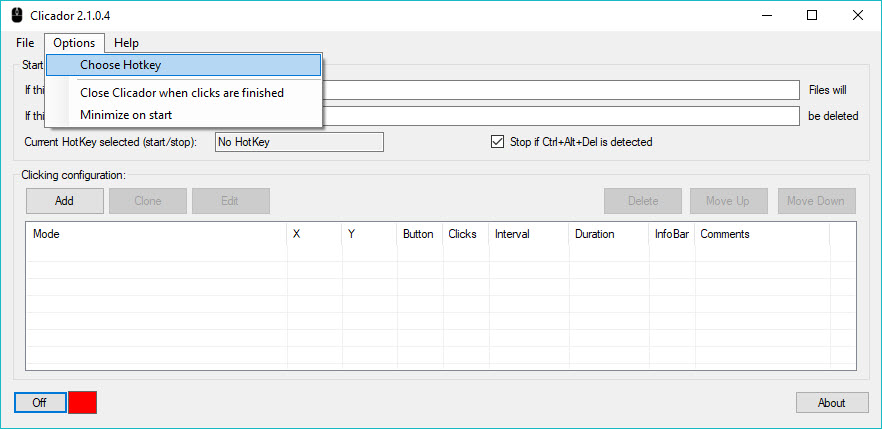Select Choose Hotkey menu entry
Screen dimensions: 882x429
pos(183,65)
